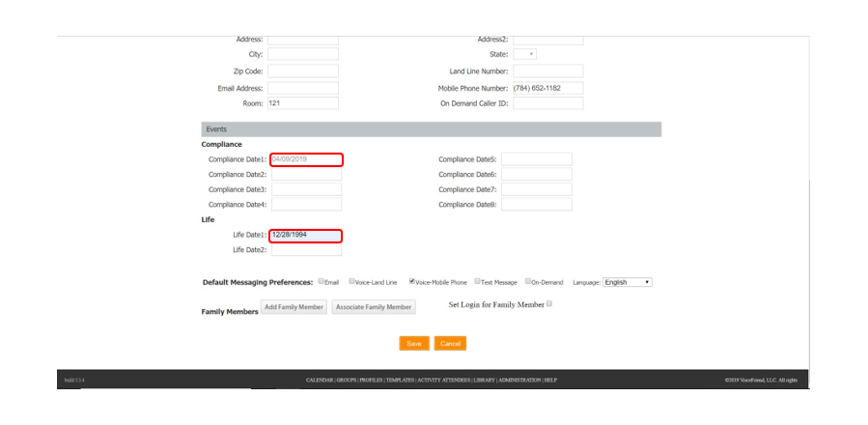Screen dimensions: 868x425
Task: Tick the Text Message checkbox
Action: coord(477,281)
